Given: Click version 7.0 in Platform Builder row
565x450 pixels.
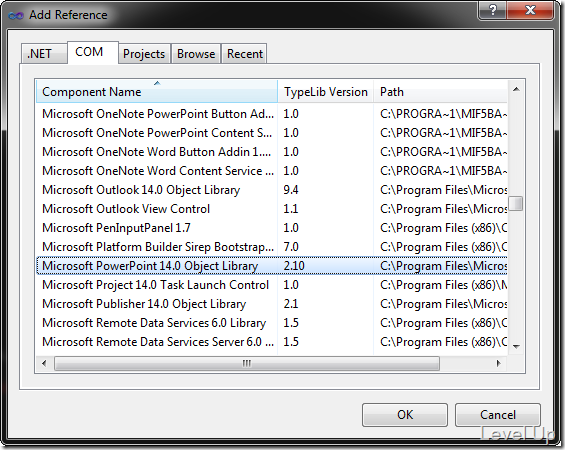Looking at the screenshot, I should coord(291,247).
